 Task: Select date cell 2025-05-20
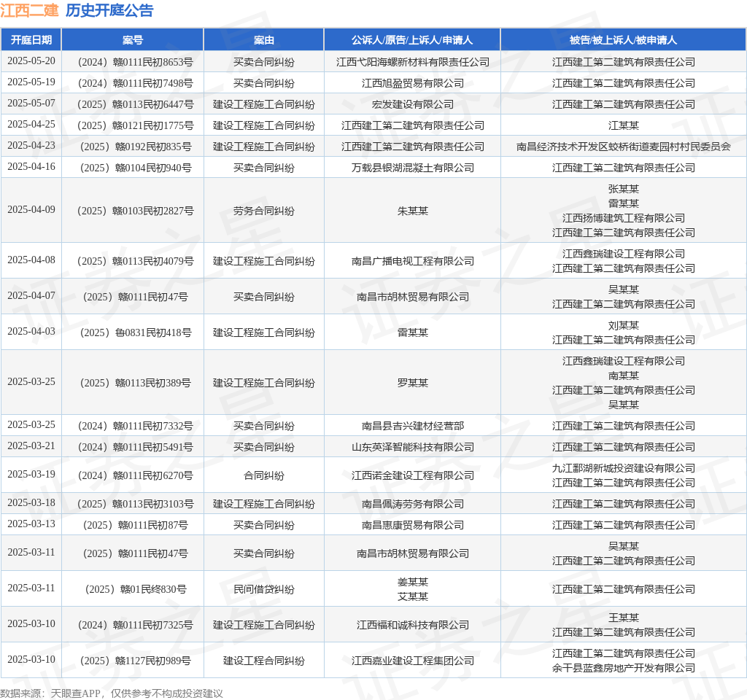31,61
